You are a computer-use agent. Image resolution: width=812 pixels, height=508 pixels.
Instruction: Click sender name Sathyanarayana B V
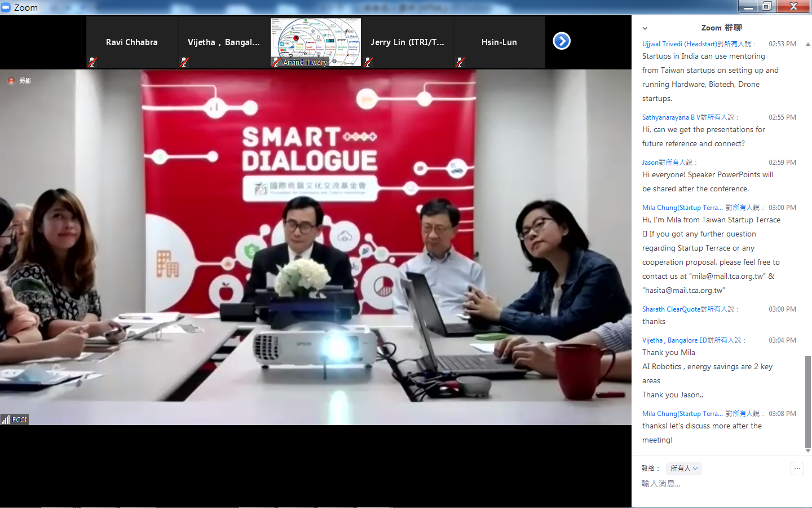click(671, 117)
